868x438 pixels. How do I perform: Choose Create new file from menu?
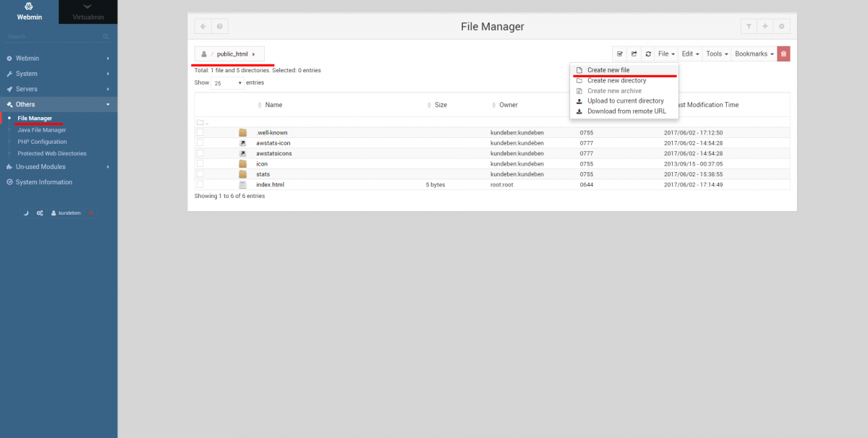(608, 70)
